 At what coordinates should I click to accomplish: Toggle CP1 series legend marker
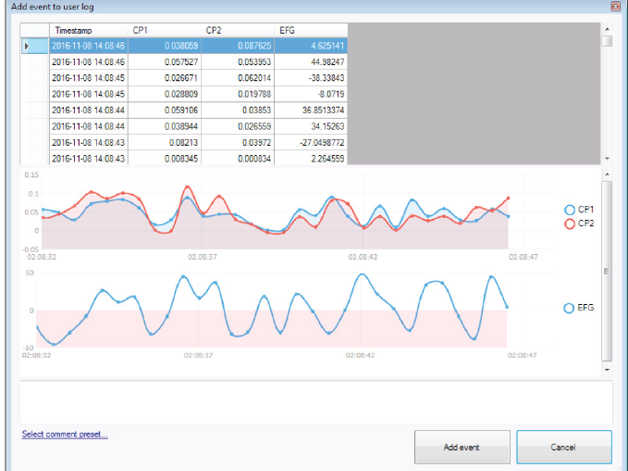(x=570, y=210)
